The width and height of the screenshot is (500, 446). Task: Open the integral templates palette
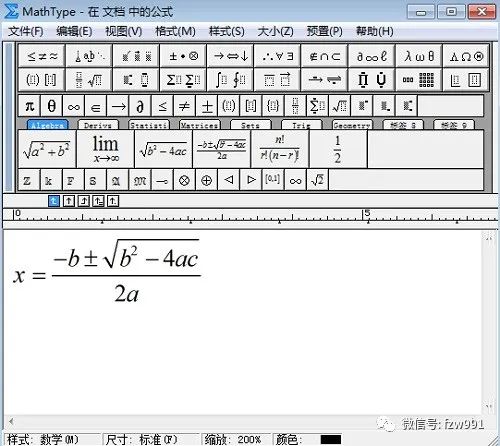(x=230, y=80)
